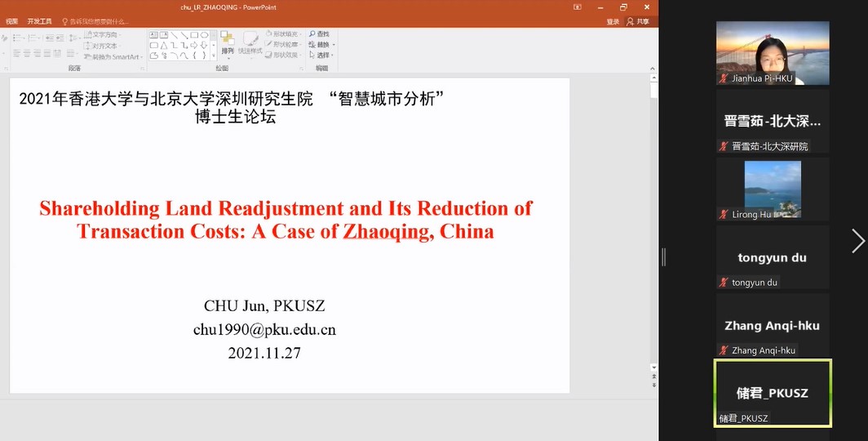Click 查找 Find in editing group

320,34
